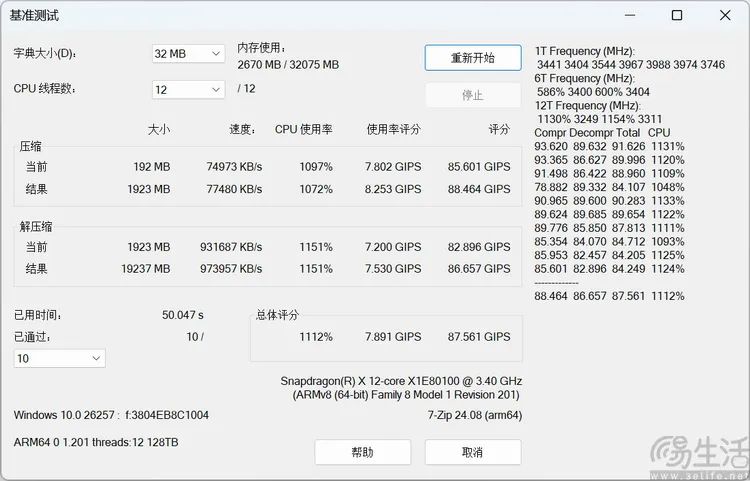Expand the CPU thread count dropdown

coord(188,90)
